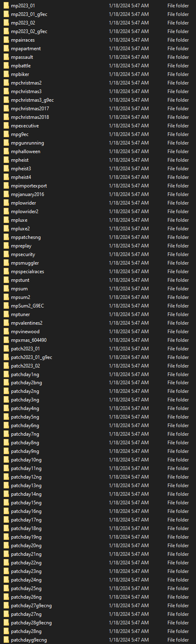Select the mp2023_01 folder icon
This screenshot has height=644, width=196.
6,6
